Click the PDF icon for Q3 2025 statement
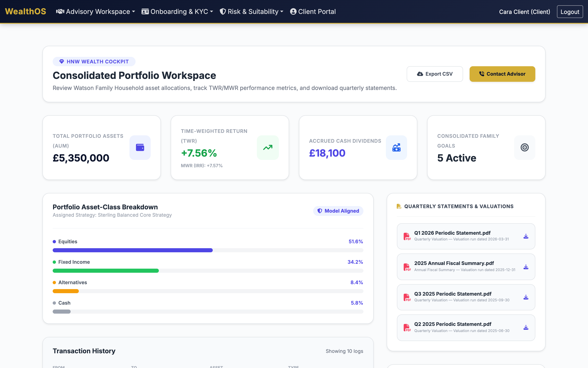This screenshot has width=588, height=368. pos(407,297)
